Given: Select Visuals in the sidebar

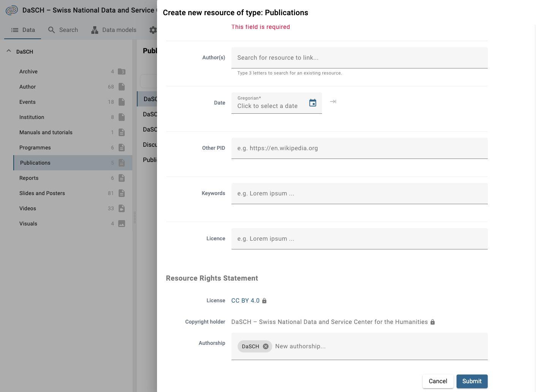Looking at the screenshot, I should click(x=73, y=224).
